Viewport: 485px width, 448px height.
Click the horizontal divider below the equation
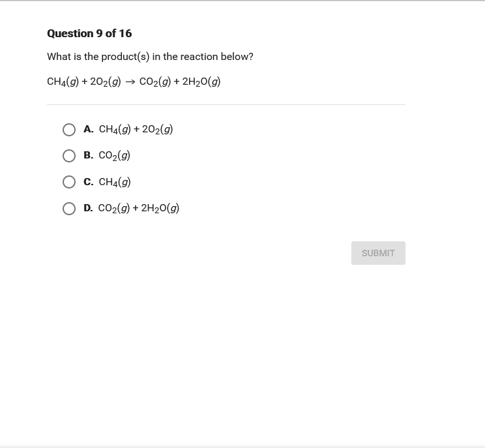[x=226, y=104]
